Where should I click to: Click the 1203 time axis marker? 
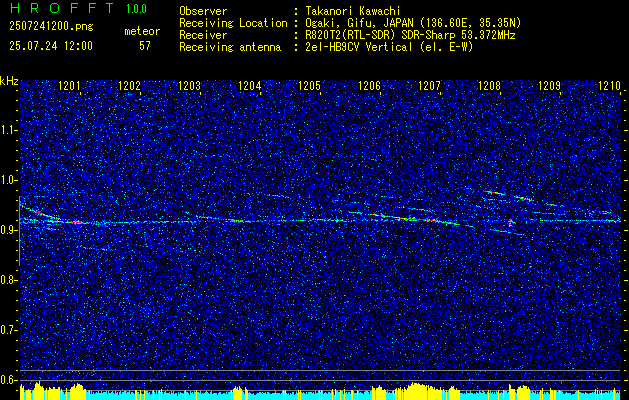(189, 85)
